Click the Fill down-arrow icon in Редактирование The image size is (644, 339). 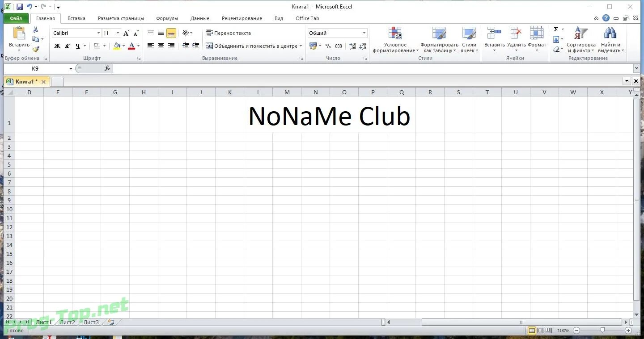point(556,39)
